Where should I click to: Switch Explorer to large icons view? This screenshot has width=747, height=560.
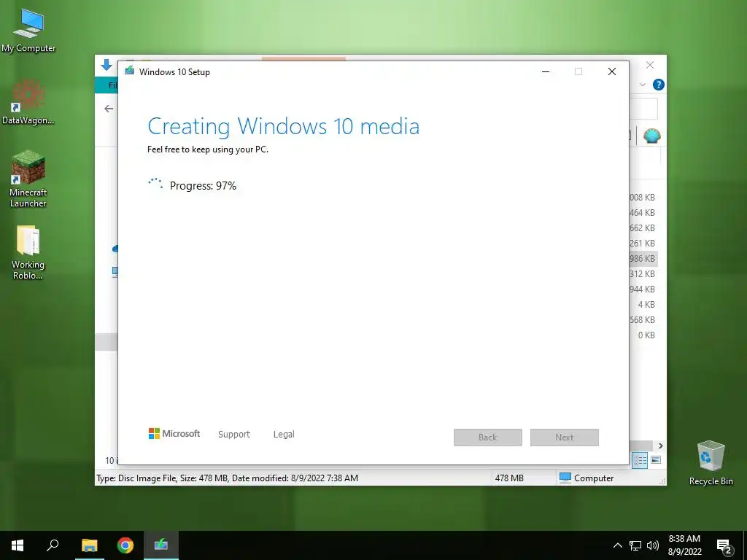pos(656,460)
